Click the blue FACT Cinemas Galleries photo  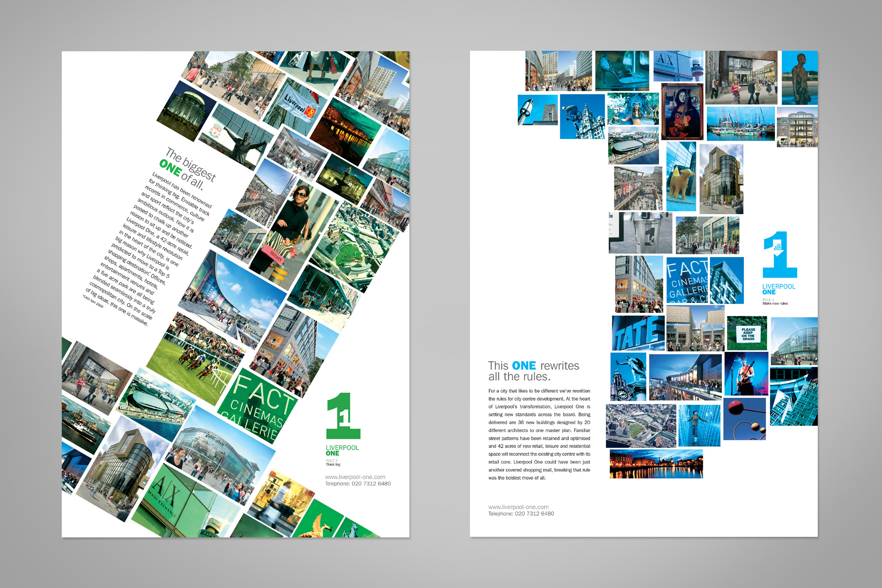click(x=687, y=280)
